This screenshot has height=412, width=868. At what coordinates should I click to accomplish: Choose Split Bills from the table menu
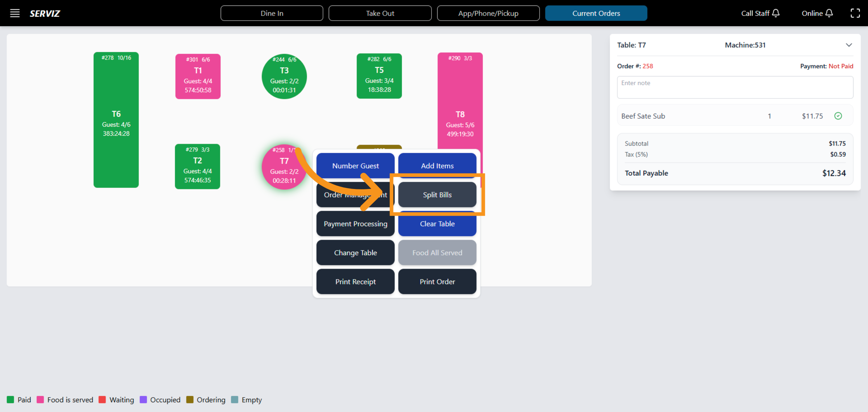(437, 195)
